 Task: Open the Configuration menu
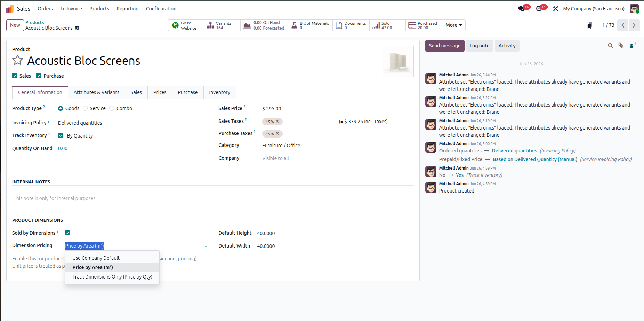point(161,9)
